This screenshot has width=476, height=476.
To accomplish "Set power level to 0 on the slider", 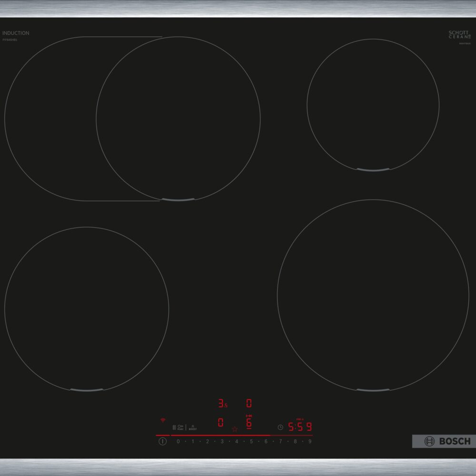I will 178,441.
